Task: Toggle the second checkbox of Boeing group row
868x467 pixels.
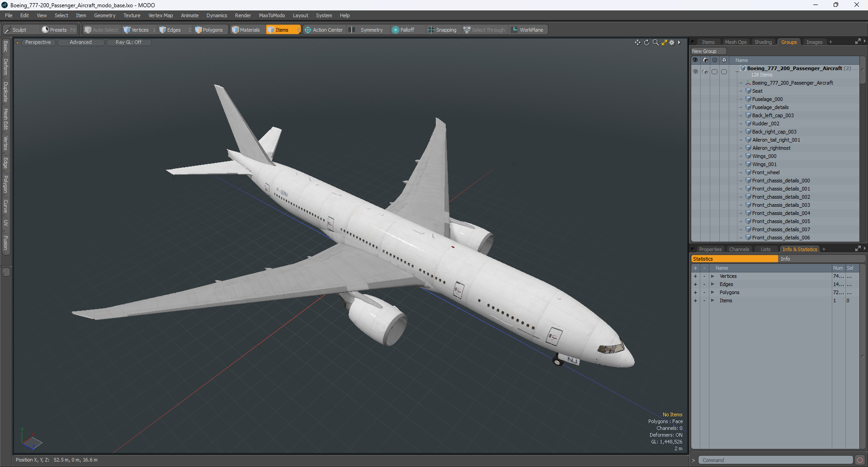Action: (724, 71)
